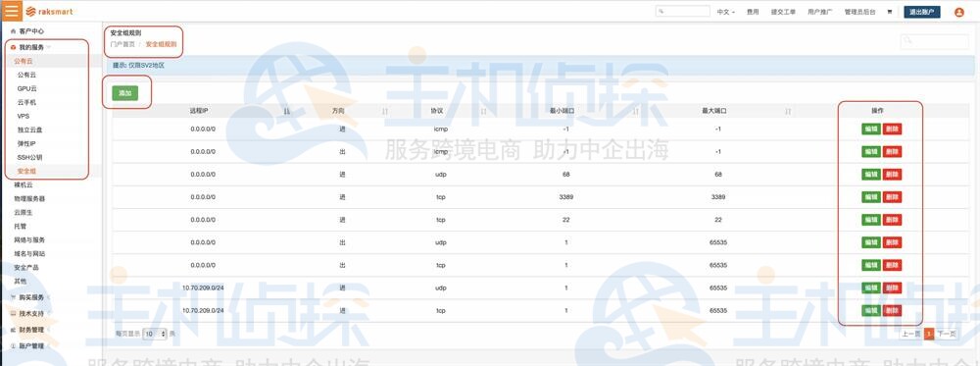
Task: Edit the outbound icmp rule
Action: (x=870, y=151)
